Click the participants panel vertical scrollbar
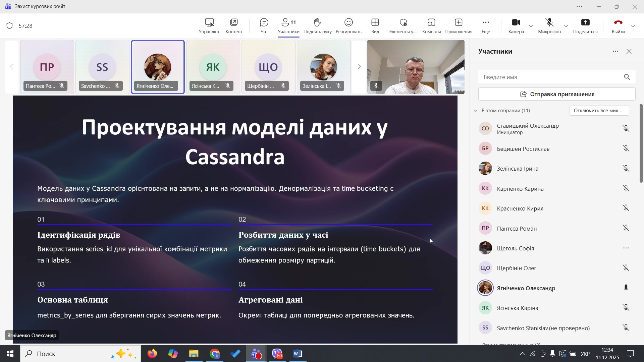This screenshot has height=362, width=644. (x=641, y=143)
